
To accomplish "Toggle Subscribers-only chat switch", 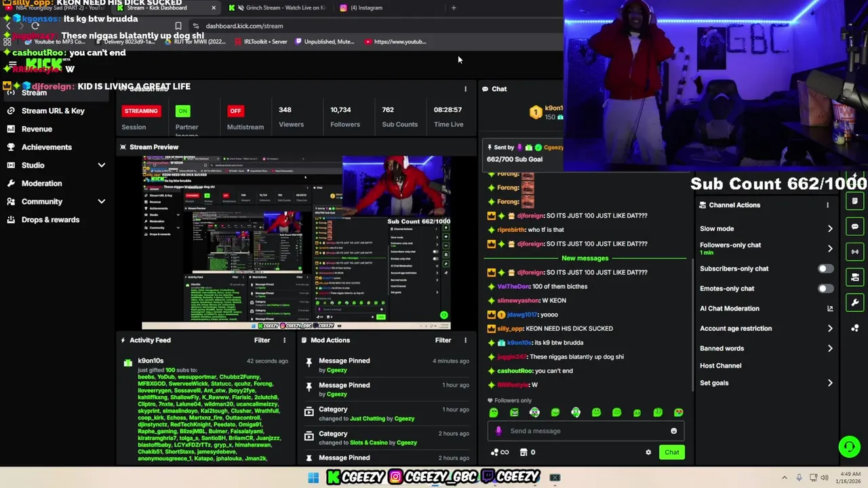I will 825,269.
